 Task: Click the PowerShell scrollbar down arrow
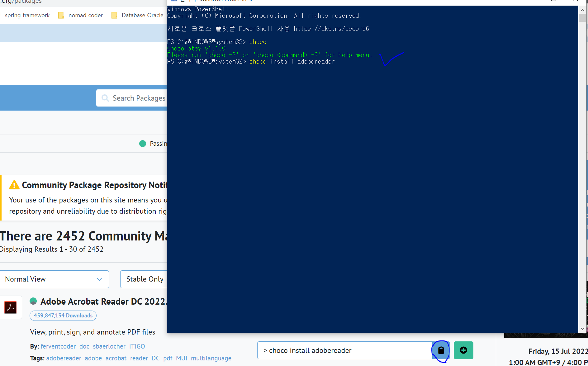click(x=582, y=329)
